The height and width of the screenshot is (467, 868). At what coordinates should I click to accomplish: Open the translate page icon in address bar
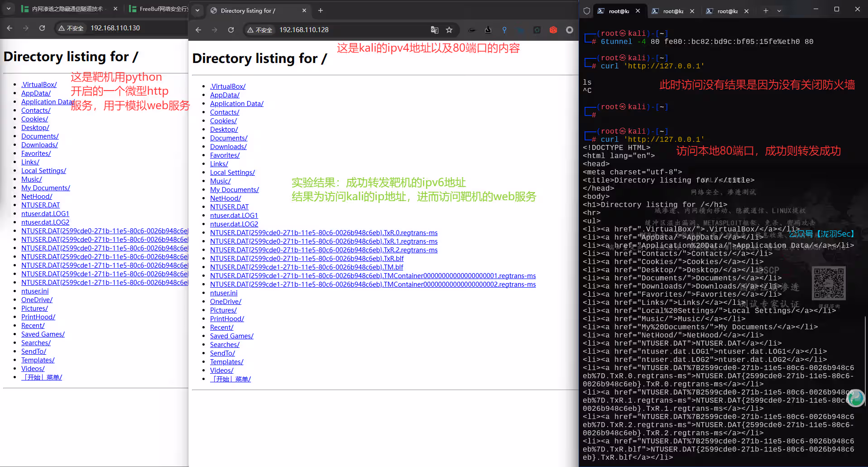click(435, 30)
